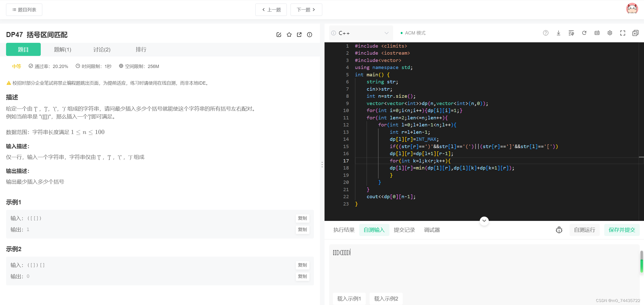The height and width of the screenshot is (305, 644).
Task: Click the report problem exclamation icon
Action: pos(309,35)
